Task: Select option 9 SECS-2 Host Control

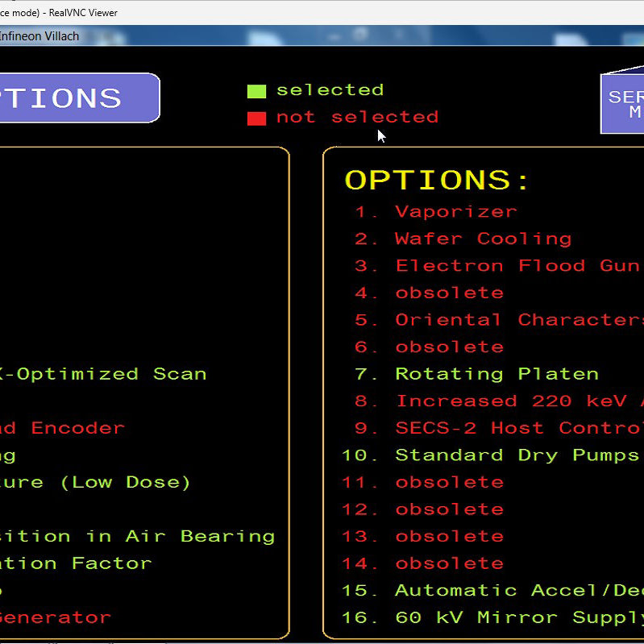Action: point(499,428)
